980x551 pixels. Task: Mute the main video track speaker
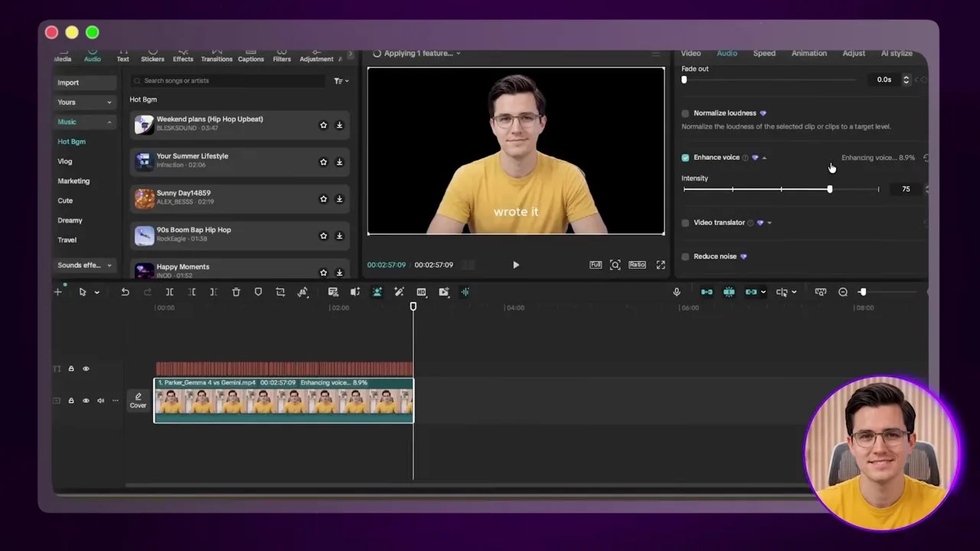(100, 400)
